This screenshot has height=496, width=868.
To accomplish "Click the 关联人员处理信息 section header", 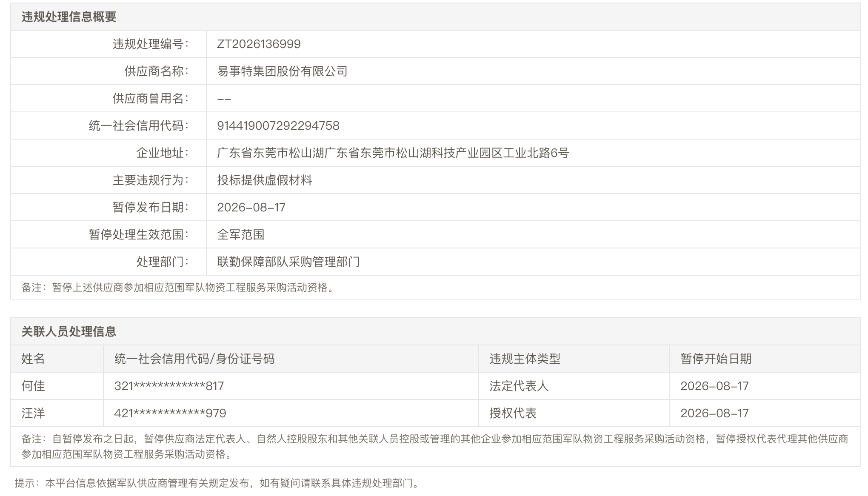I will click(69, 331).
